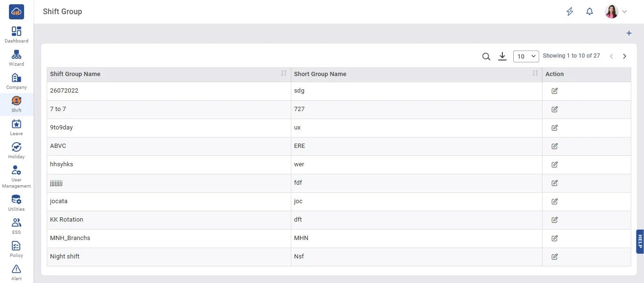Open the Help side tab
This screenshot has height=283, width=644.
click(x=640, y=241)
